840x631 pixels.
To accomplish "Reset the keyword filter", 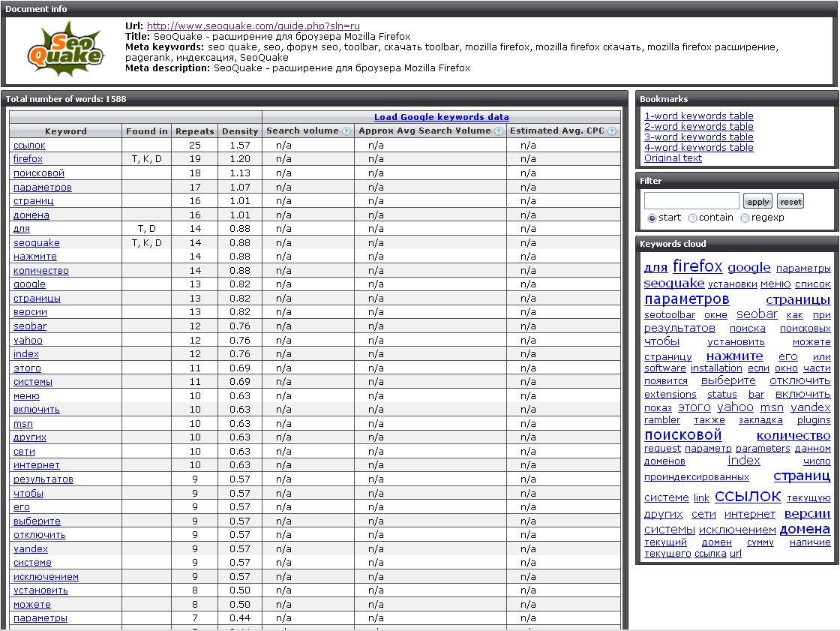I will click(790, 202).
